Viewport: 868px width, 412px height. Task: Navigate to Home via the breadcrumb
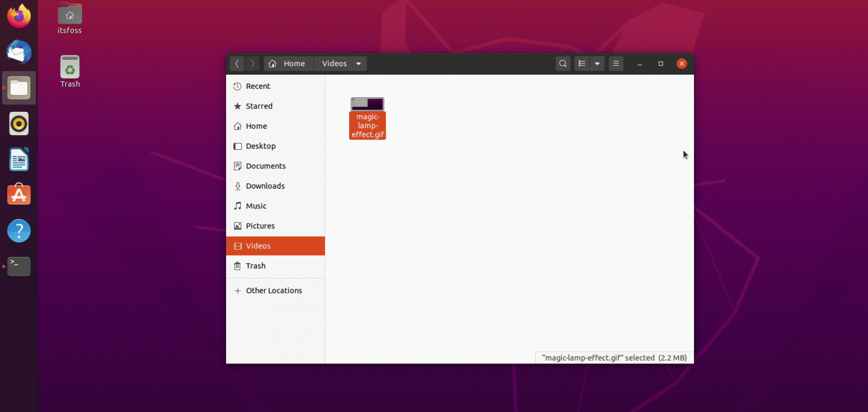tap(288, 63)
